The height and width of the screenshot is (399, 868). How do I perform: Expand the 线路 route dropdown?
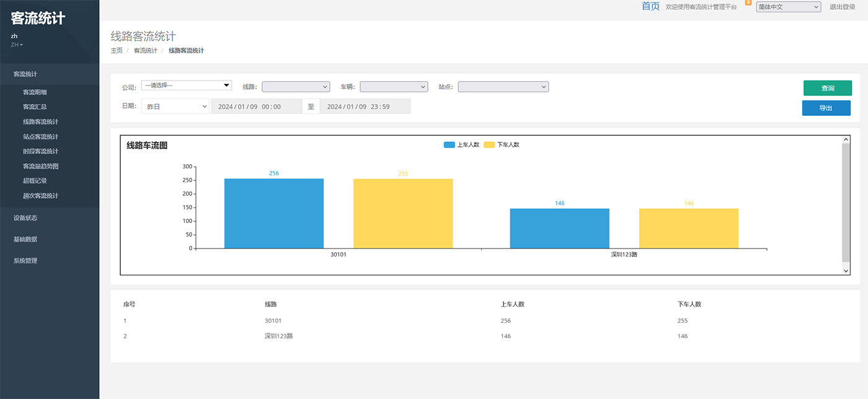coord(296,87)
